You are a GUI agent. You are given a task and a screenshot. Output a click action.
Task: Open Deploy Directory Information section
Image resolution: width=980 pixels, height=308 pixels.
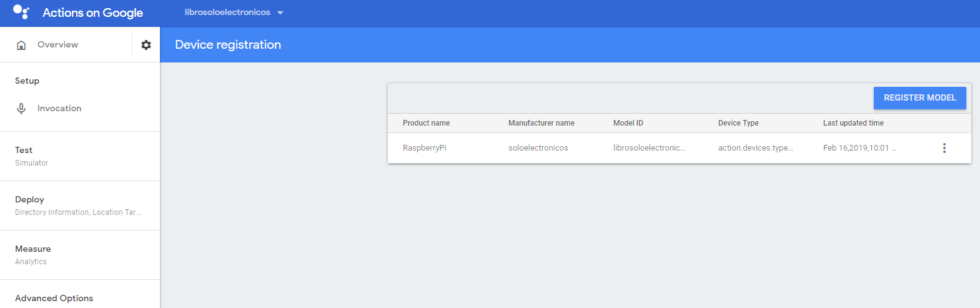(x=77, y=206)
